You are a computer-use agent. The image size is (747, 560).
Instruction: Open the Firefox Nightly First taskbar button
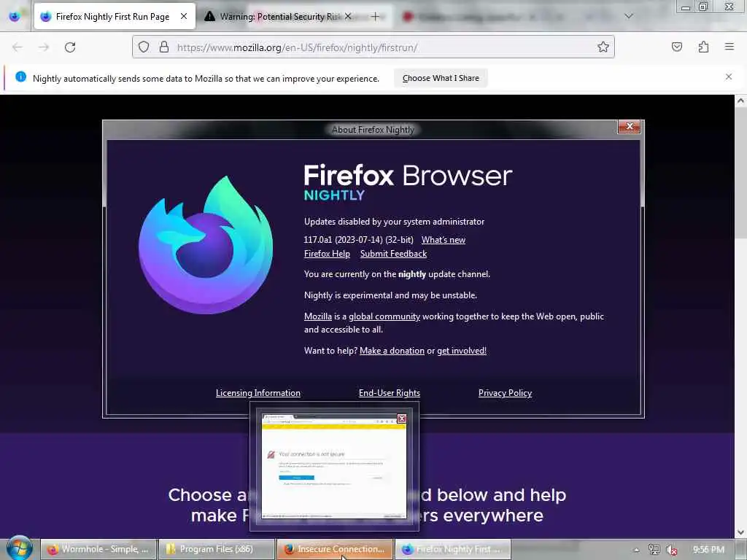click(x=452, y=549)
